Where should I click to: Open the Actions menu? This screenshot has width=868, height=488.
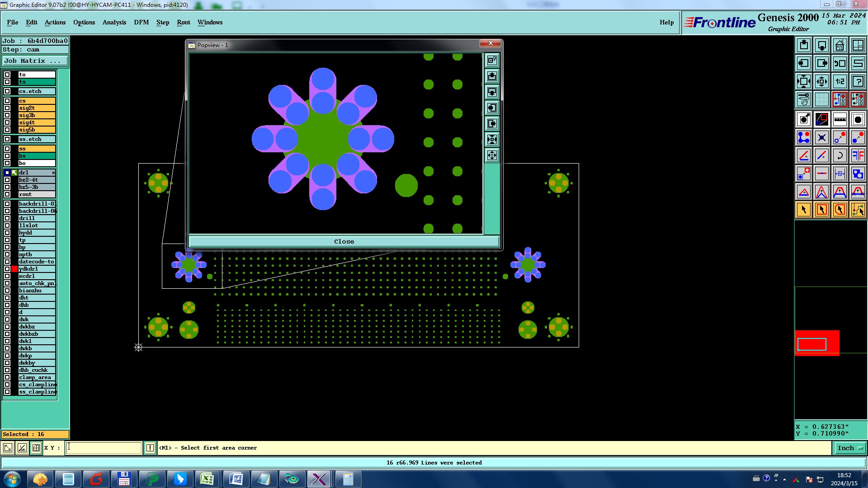[55, 22]
